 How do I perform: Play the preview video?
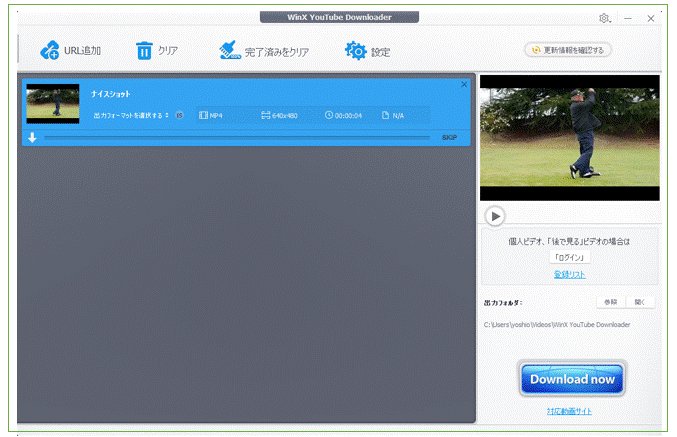(494, 216)
